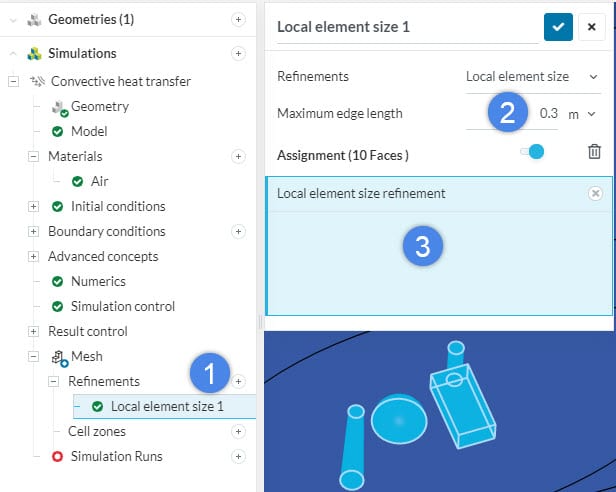The width and height of the screenshot is (616, 492).
Task: Open the Simulation Runs item
Action: click(117, 457)
